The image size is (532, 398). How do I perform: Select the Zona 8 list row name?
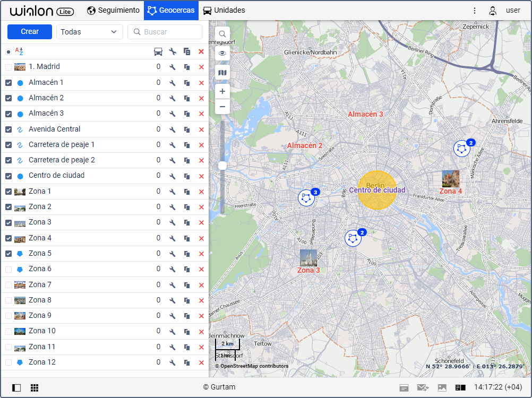click(40, 300)
